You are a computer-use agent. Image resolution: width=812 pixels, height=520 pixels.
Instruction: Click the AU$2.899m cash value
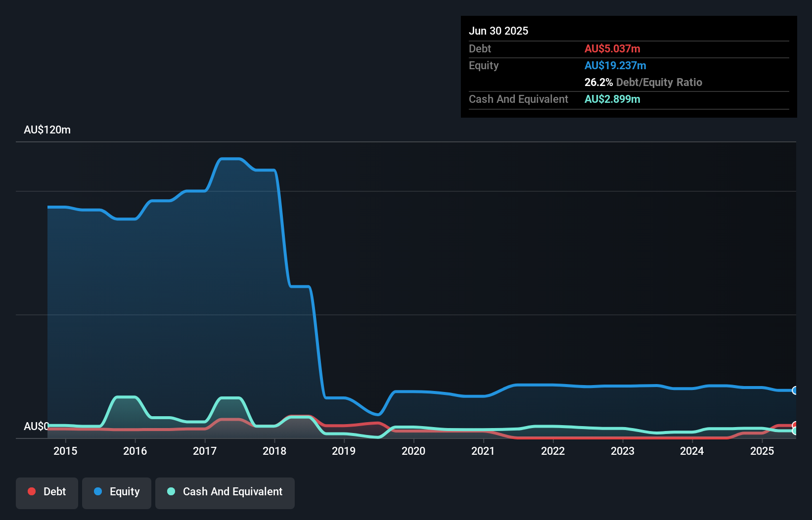click(612, 99)
